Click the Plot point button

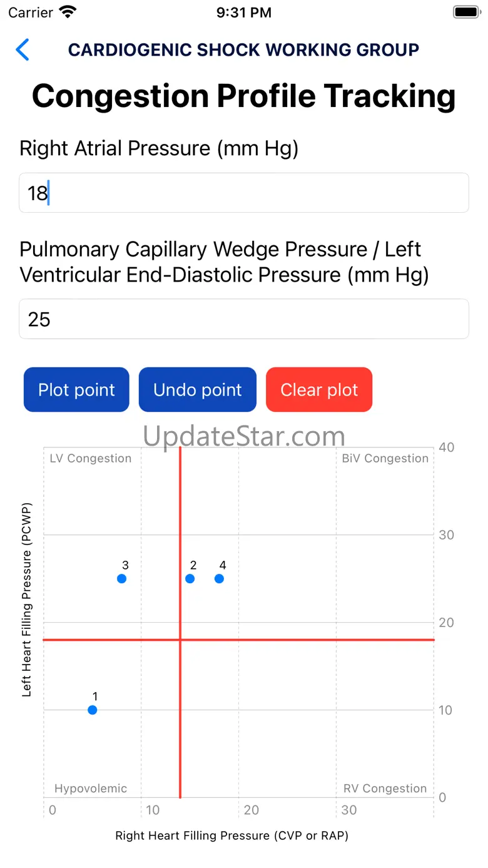pyautogui.click(x=76, y=390)
